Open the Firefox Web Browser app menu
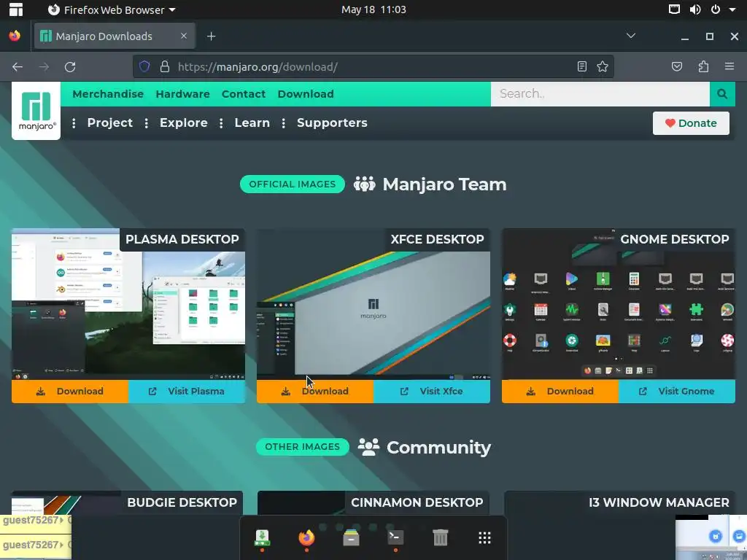This screenshot has height=560, width=747. point(112,9)
